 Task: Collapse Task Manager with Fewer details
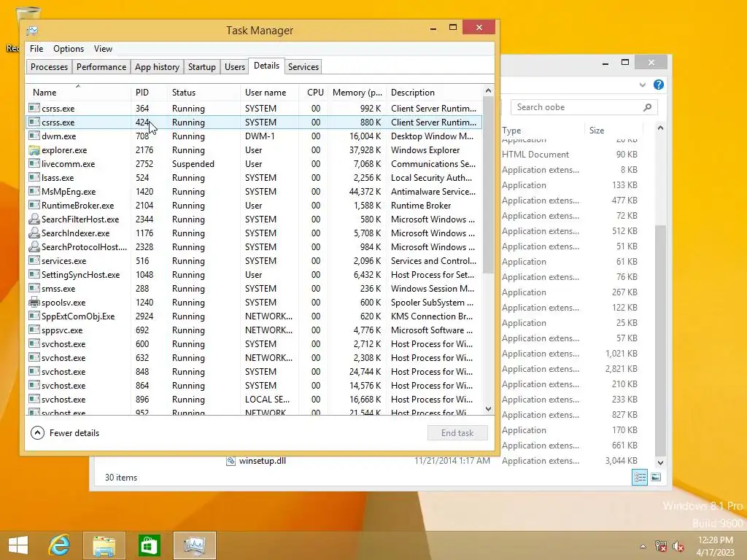65,433
